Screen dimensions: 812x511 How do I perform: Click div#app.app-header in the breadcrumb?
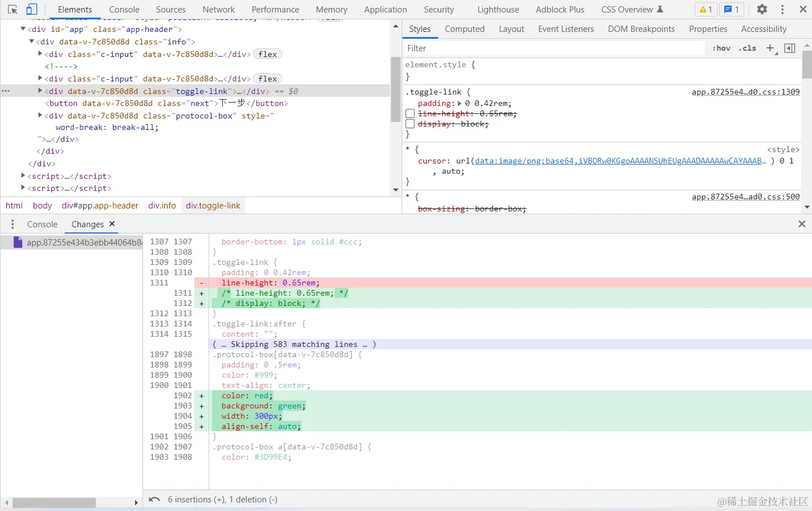point(100,206)
